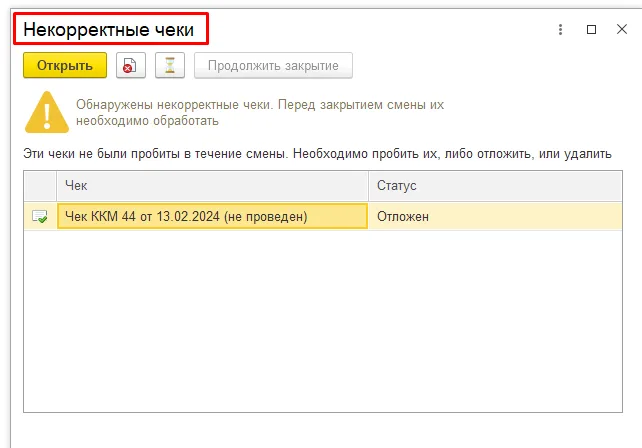Screen dimensions: 642x448
Task: Click the hourglass postpone check icon
Action: [x=170, y=65]
